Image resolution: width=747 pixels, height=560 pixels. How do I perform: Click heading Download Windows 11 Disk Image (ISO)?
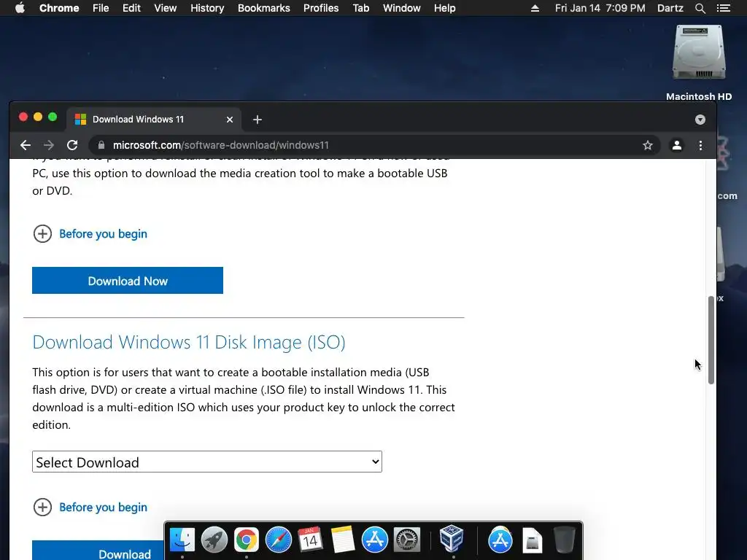(189, 342)
